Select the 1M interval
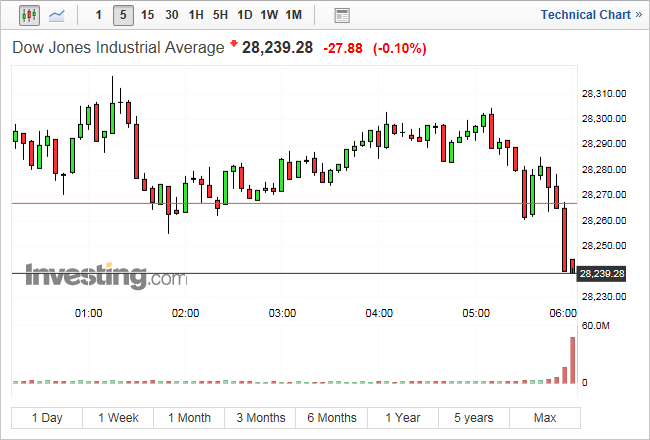 point(293,15)
